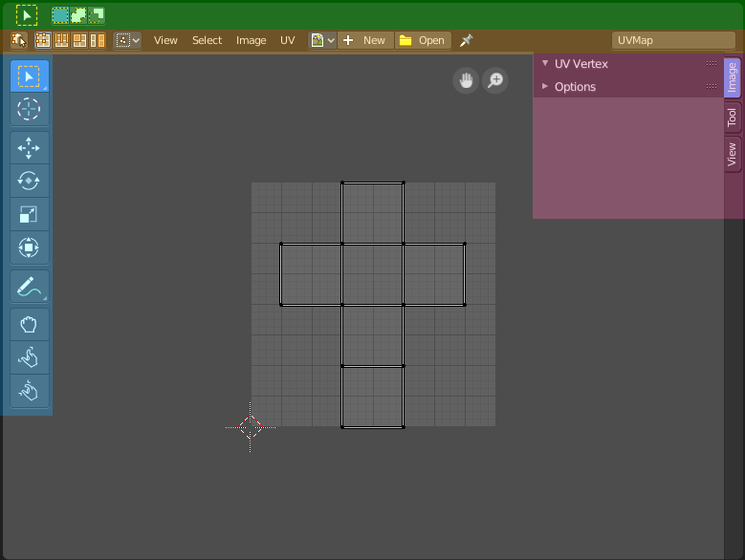
Task: Select the Relax sculpt tool
Action: pyautogui.click(x=30, y=357)
